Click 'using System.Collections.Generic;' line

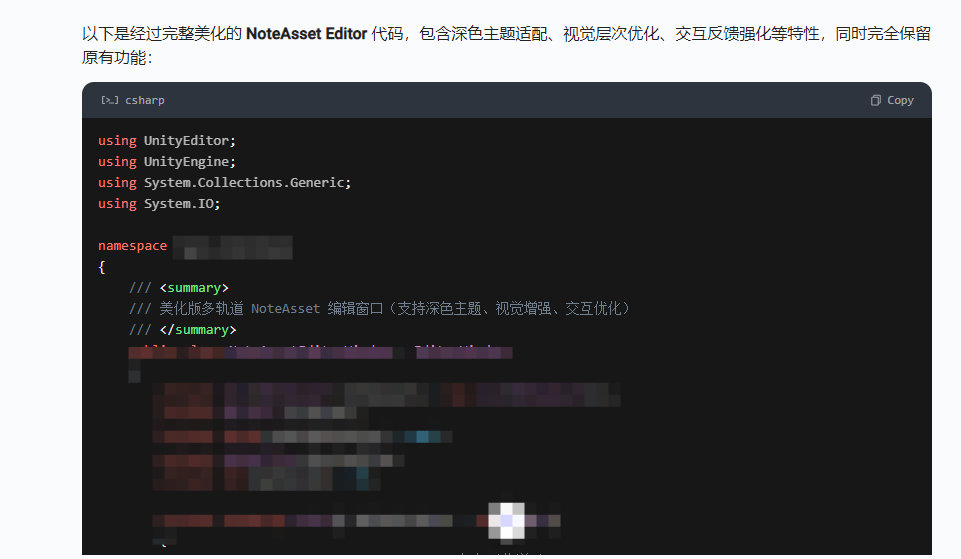point(224,183)
